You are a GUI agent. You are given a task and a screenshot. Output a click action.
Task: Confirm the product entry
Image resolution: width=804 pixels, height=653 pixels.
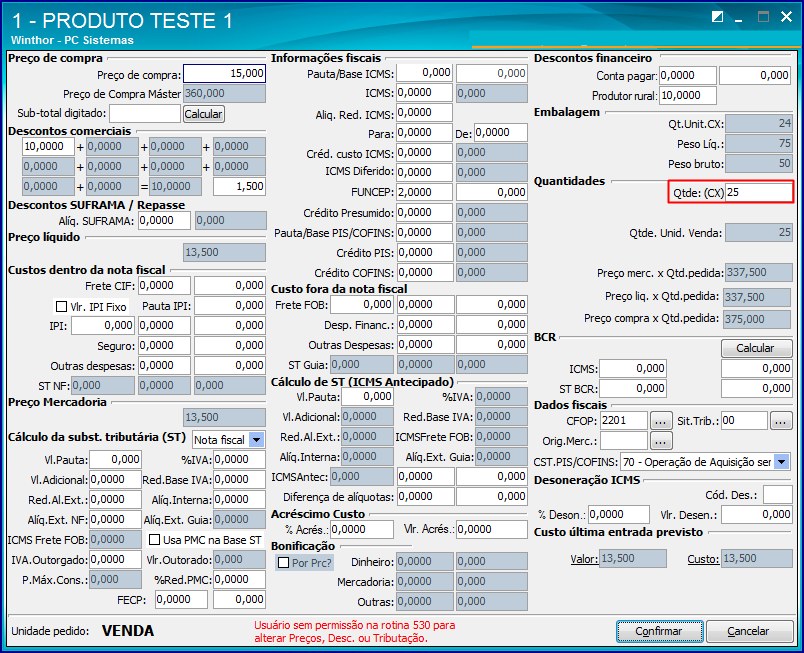[659, 631]
